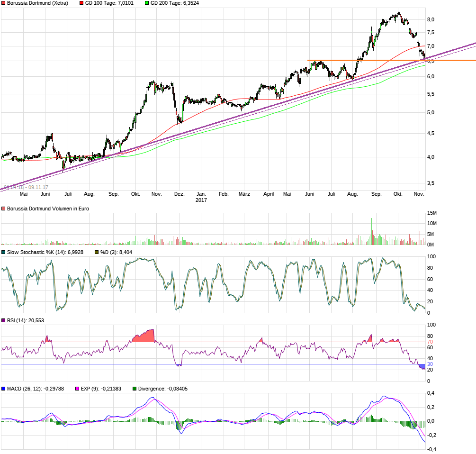Click the -0,4 MACD axis label
The height and width of the screenshot is (454, 476).
[431, 449]
